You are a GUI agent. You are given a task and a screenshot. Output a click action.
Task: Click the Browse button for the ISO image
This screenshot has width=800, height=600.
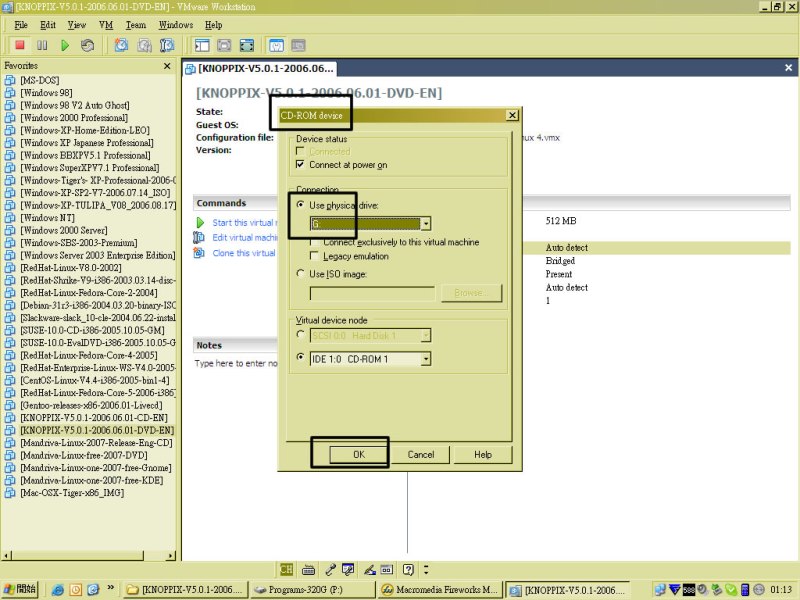click(x=471, y=293)
